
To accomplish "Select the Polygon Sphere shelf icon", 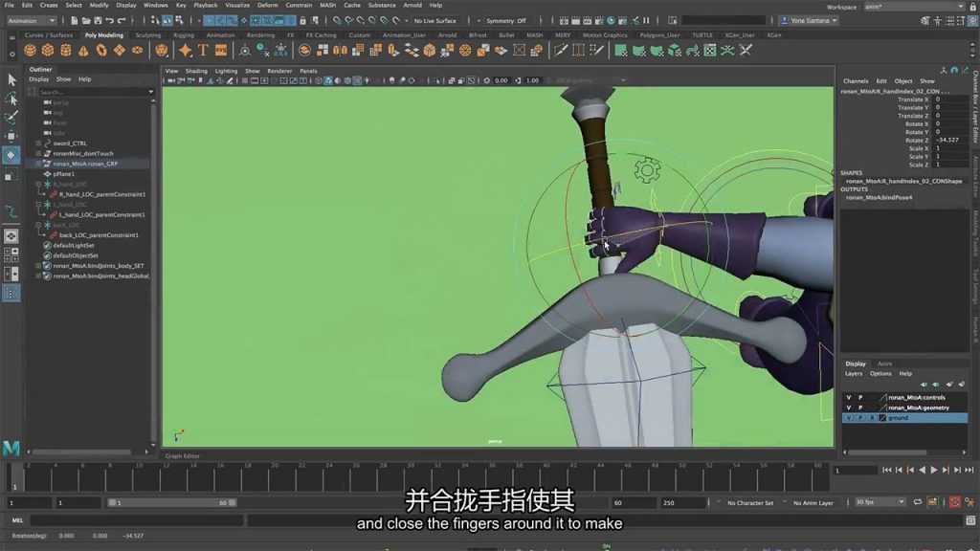I will (30, 50).
